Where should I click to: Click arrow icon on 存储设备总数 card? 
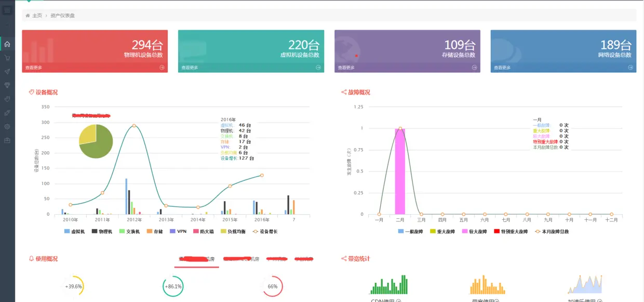pyautogui.click(x=474, y=68)
